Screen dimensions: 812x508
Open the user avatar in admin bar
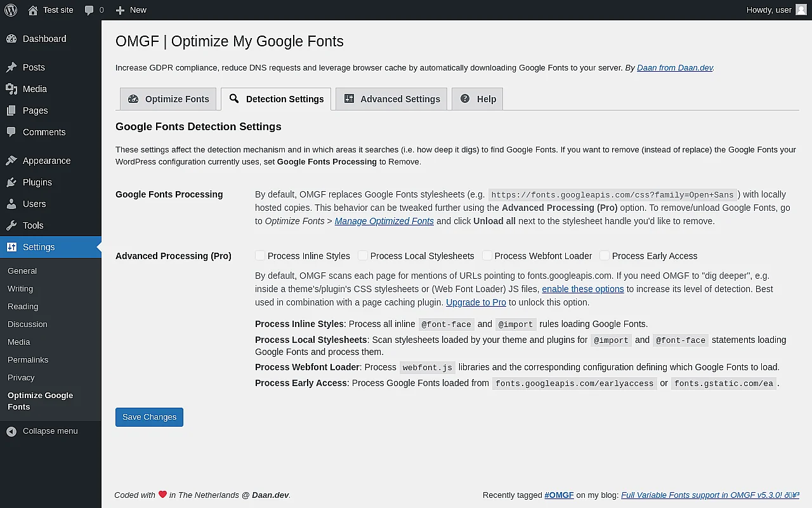click(801, 10)
